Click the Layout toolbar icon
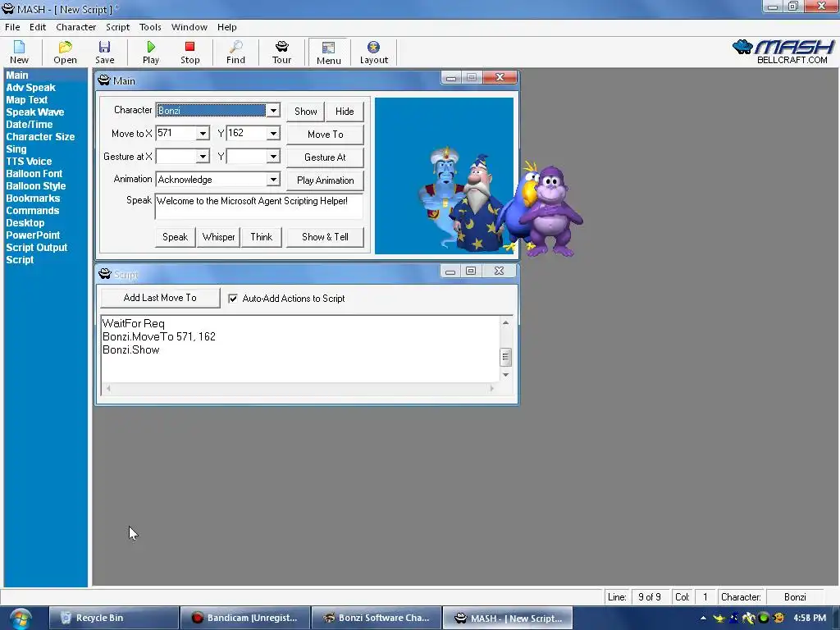The width and height of the screenshot is (840, 630). 373,52
